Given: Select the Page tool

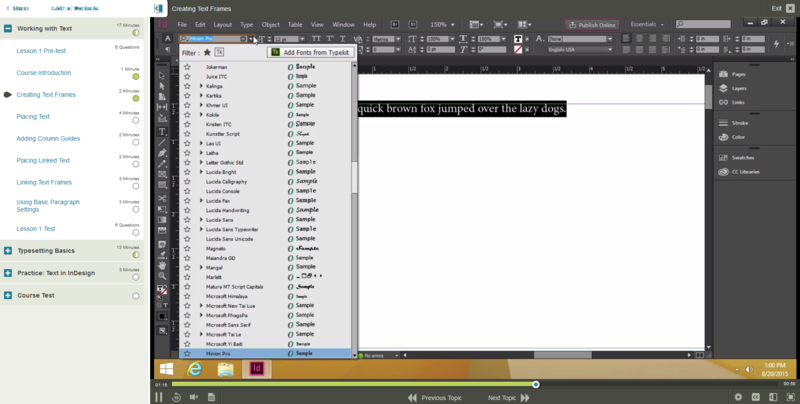Looking at the screenshot, I should [x=162, y=96].
